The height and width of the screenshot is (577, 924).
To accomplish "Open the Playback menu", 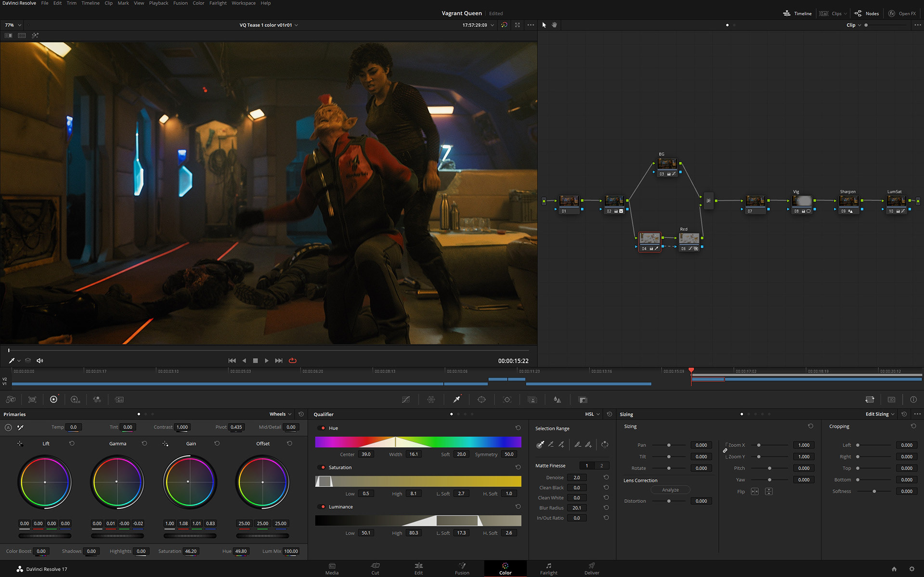I will click(x=158, y=3).
